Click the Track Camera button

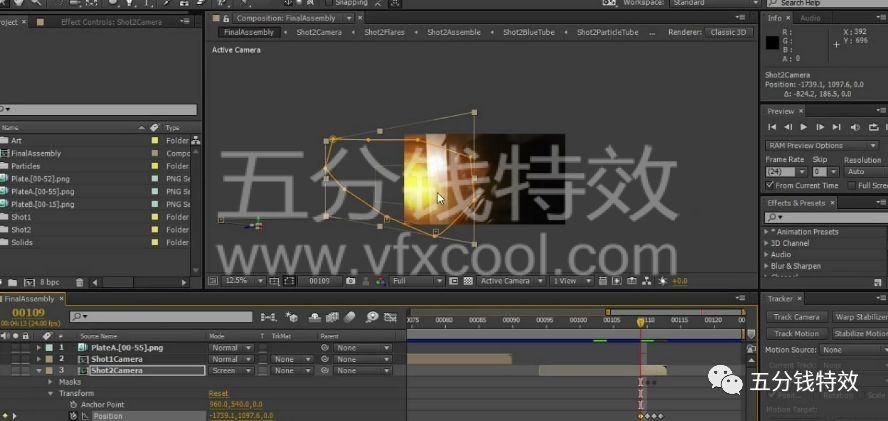[x=796, y=317]
